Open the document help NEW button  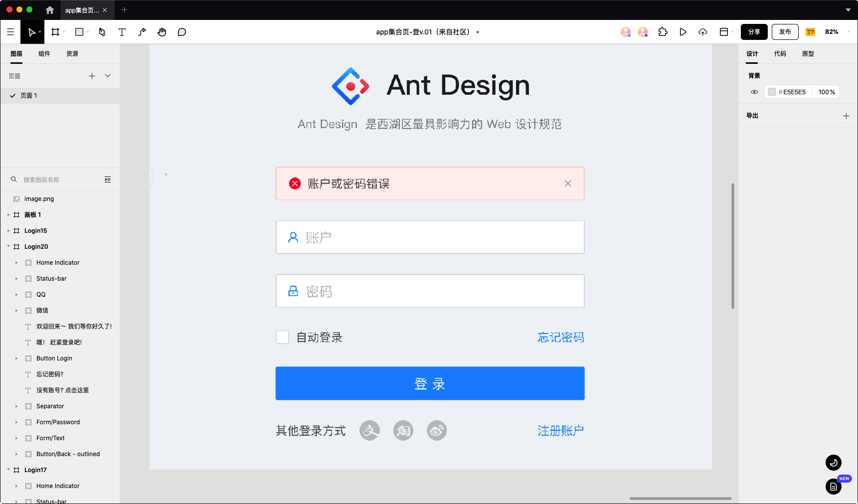[x=834, y=487]
